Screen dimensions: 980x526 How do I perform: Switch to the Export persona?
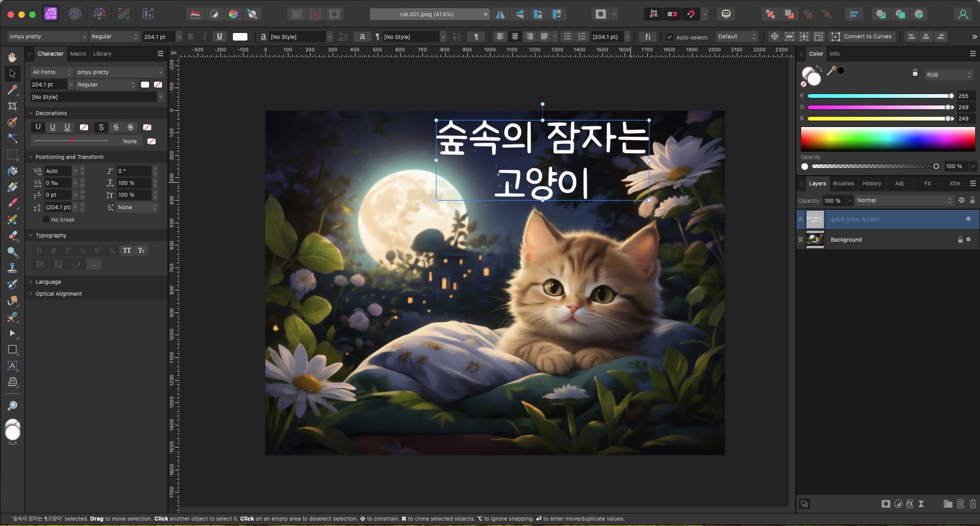[x=148, y=14]
